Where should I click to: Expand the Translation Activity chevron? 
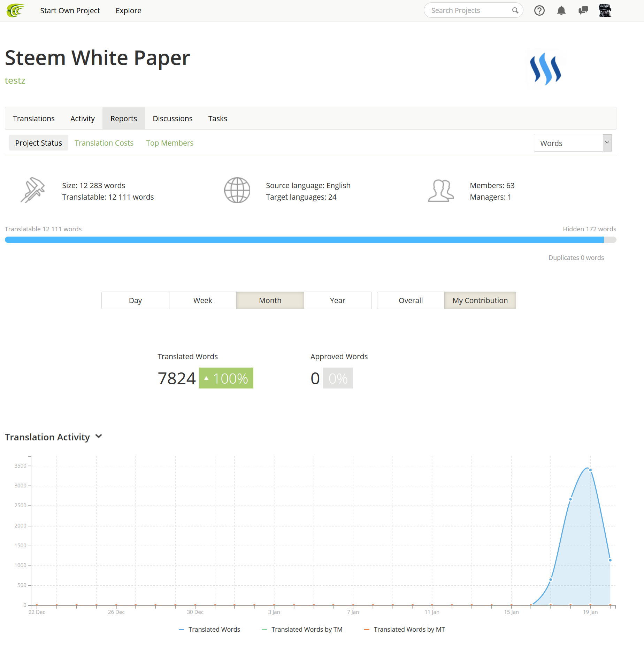click(x=99, y=436)
